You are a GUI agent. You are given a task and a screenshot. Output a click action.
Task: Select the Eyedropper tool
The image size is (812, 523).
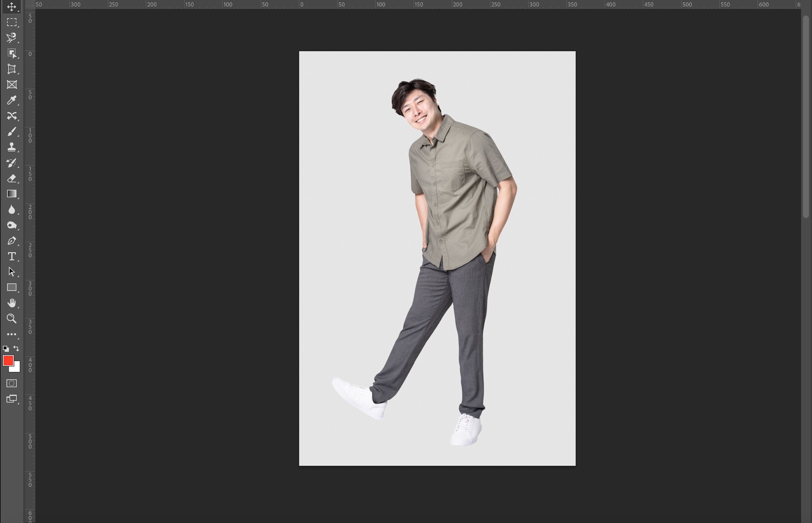tap(12, 100)
